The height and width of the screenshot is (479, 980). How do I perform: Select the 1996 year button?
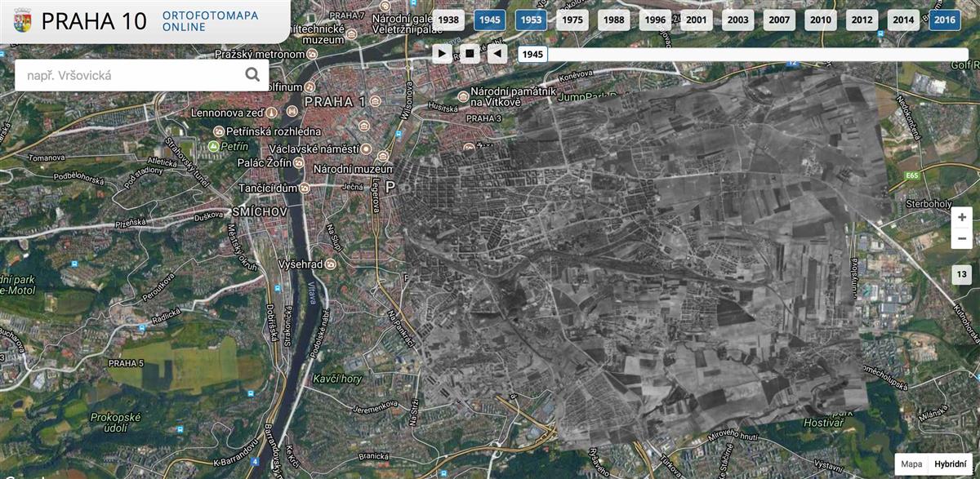point(655,20)
